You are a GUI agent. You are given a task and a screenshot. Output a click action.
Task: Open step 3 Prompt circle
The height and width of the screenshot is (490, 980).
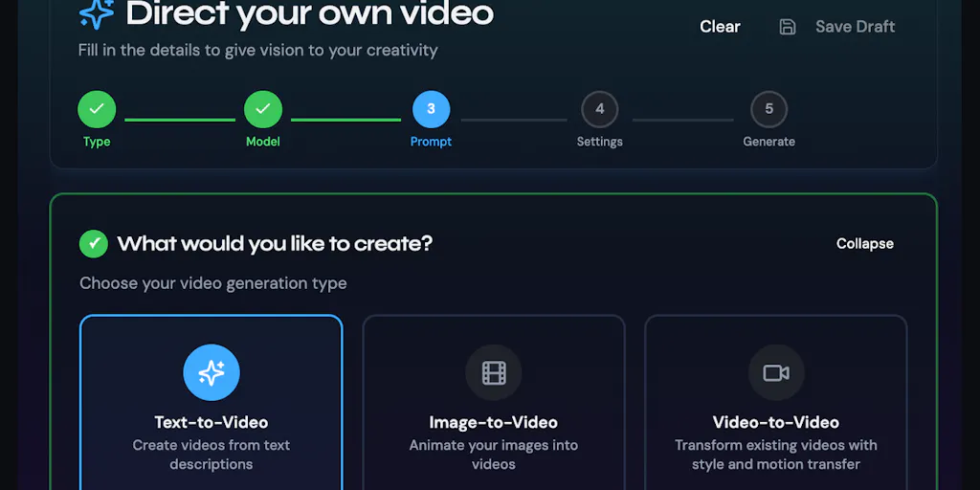[x=432, y=109]
